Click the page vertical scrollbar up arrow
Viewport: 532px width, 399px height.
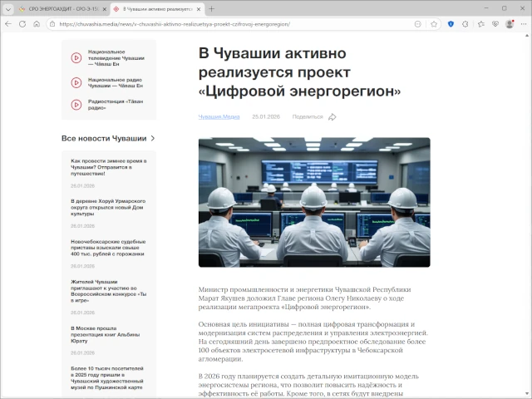tap(527, 35)
